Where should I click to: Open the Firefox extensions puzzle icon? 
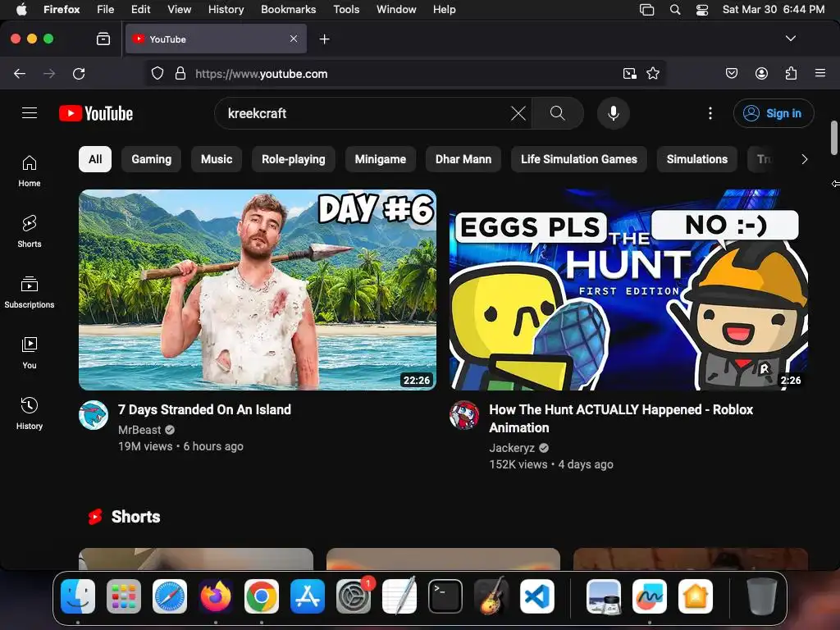[x=791, y=73]
